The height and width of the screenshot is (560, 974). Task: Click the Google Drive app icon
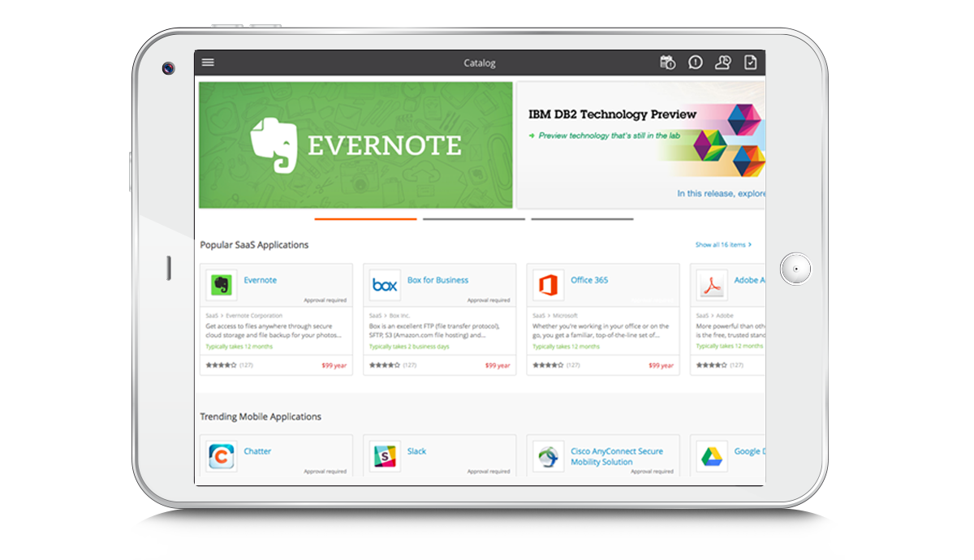(712, 456)
